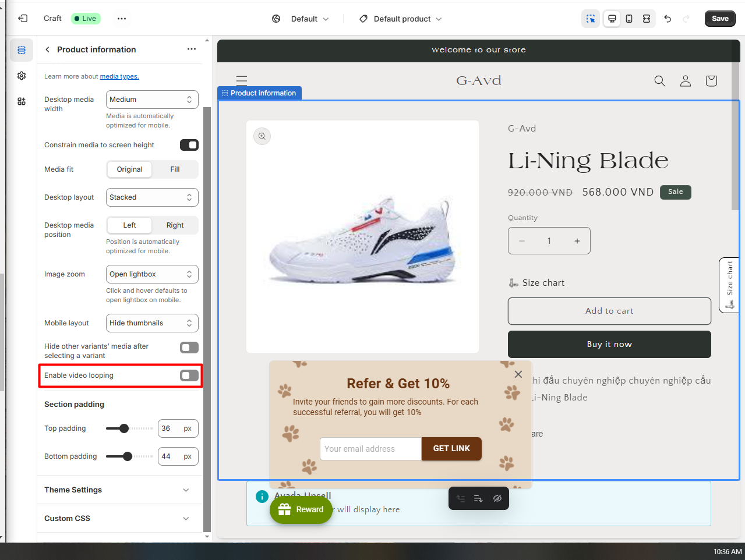
Task: Open the theme actions three-dot menu
Action: [x=122, y=19]
